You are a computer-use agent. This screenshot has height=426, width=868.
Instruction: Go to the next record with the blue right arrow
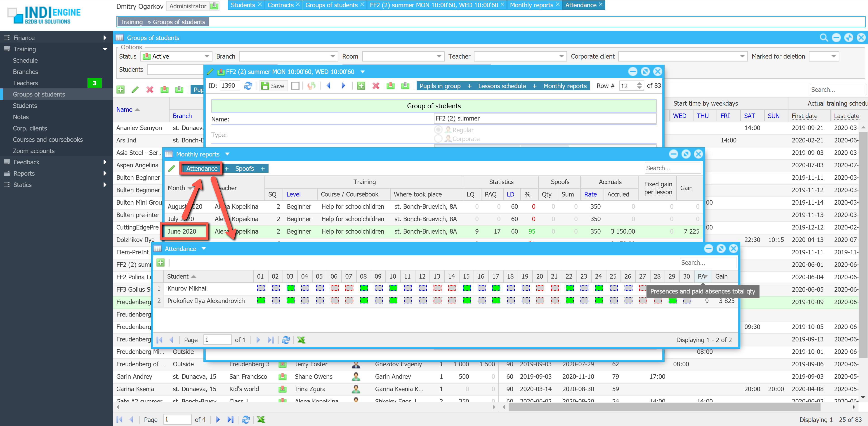click(x=343, y=86)
